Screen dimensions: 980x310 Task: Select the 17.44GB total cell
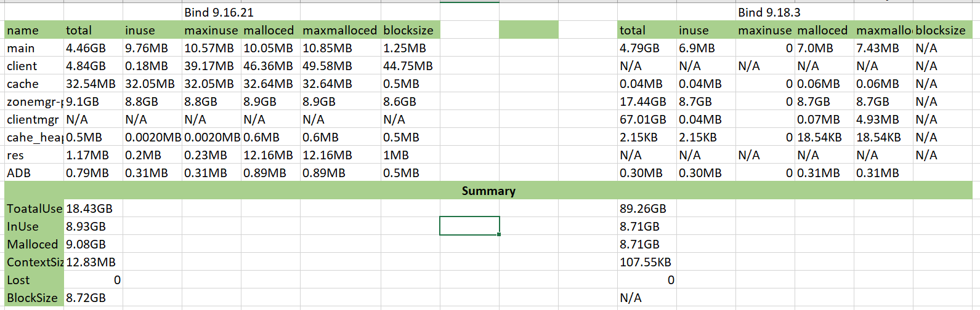coord(647,101)
